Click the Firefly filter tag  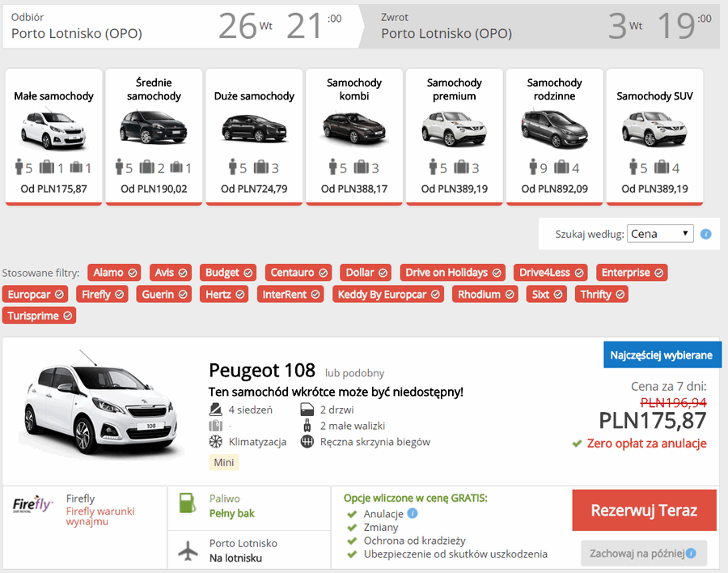click(x=102, y=294)
